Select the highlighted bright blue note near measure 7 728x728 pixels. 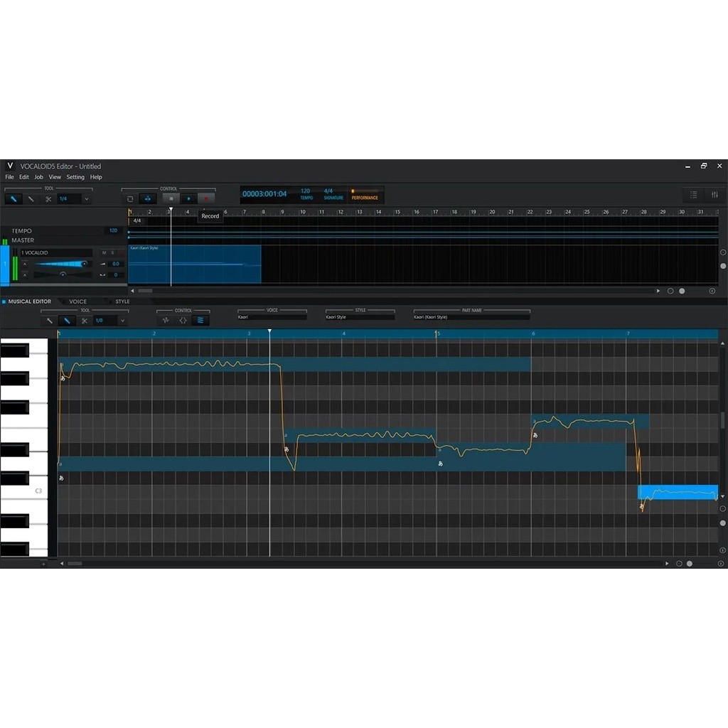[x=678, y=492]
